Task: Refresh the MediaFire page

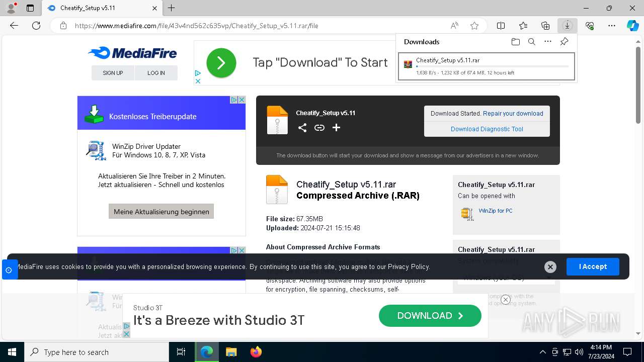Action: pos(36,26)
